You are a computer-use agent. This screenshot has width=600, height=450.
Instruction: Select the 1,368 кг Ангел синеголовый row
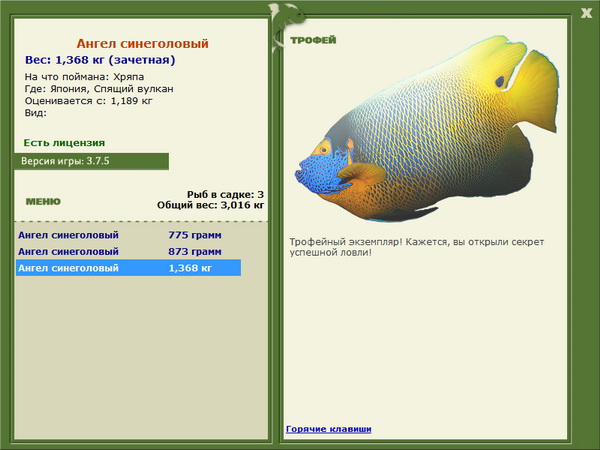[129, 268]
